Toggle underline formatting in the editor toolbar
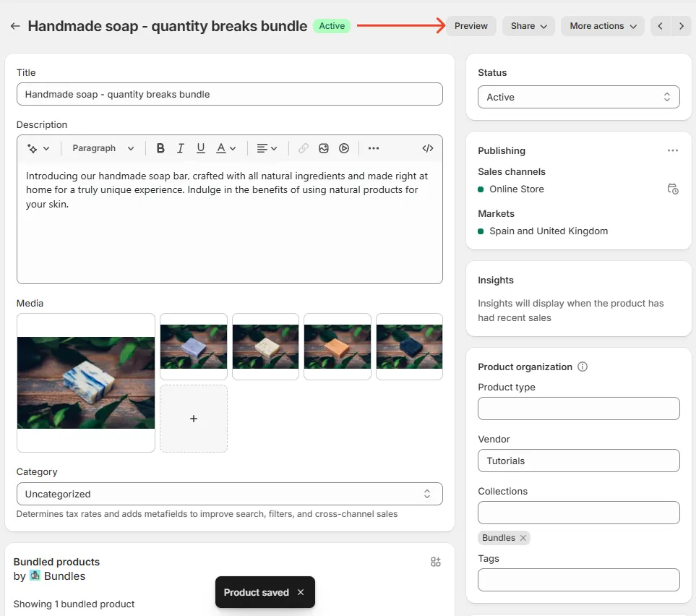The width and height of the screenshot is (696, 616). (200, 148)
